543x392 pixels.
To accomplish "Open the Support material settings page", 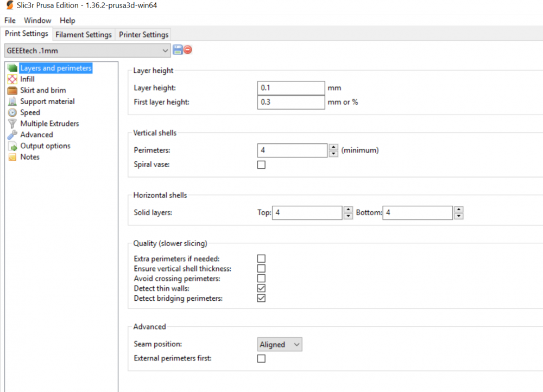I will point(47,102).
